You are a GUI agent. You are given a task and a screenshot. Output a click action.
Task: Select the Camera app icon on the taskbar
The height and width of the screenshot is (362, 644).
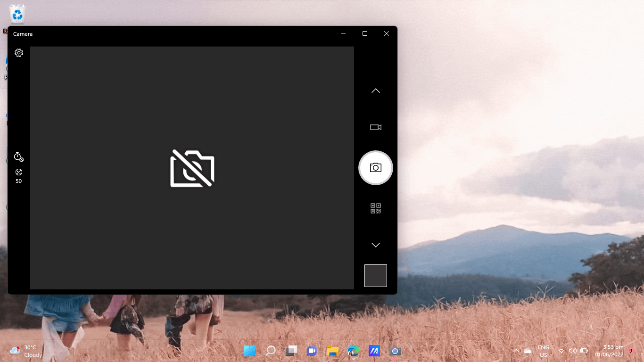(x=395, y=351)
